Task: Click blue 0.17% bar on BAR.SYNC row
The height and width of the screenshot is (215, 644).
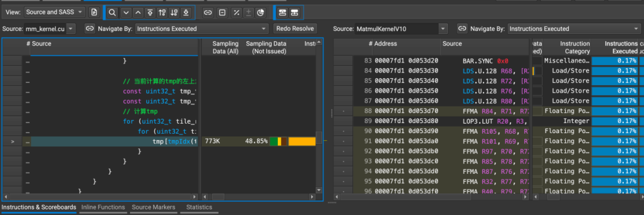Action: point(615,60)
